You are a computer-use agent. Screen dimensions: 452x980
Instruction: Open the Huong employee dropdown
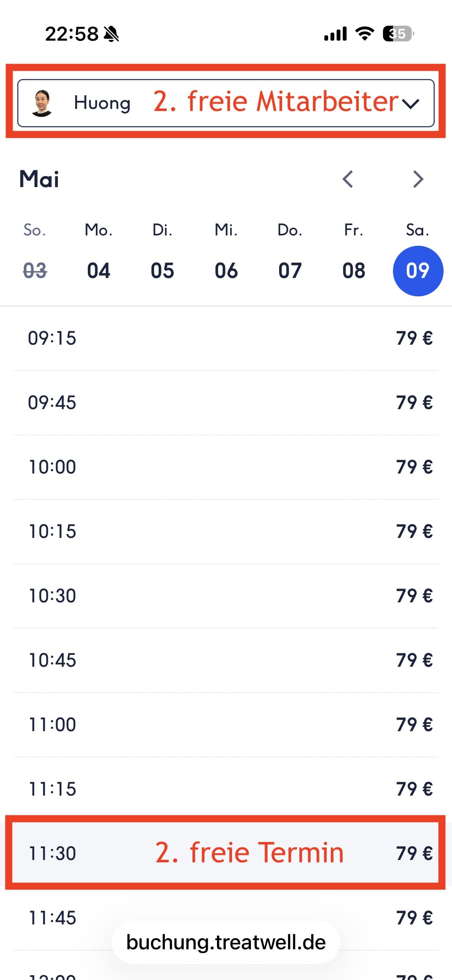tap(225, 103)
